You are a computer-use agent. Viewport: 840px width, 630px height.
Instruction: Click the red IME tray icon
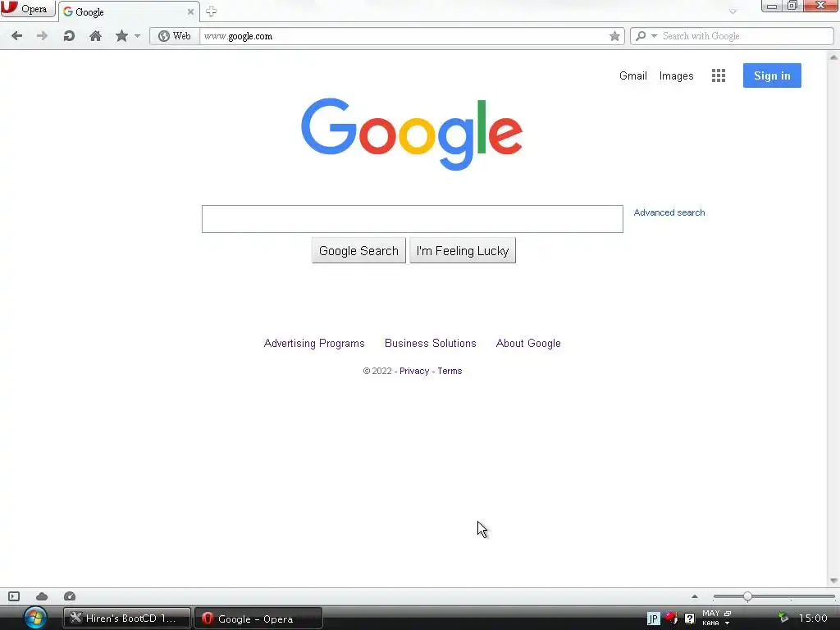point(671,619)
